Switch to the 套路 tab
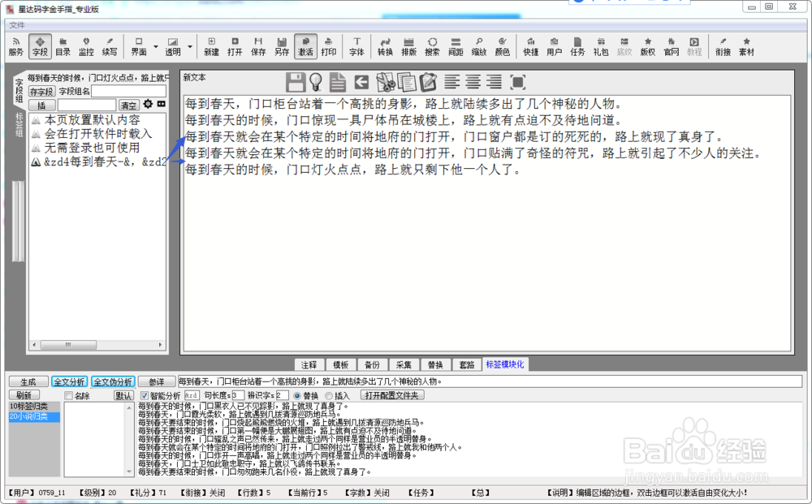Screen dimensions: 812x504 tap(467, 364)
